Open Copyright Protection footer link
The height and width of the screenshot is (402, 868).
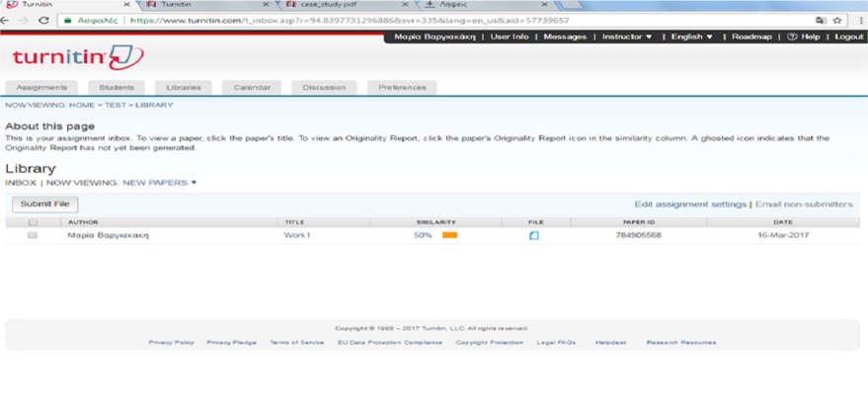coord(490,343)
